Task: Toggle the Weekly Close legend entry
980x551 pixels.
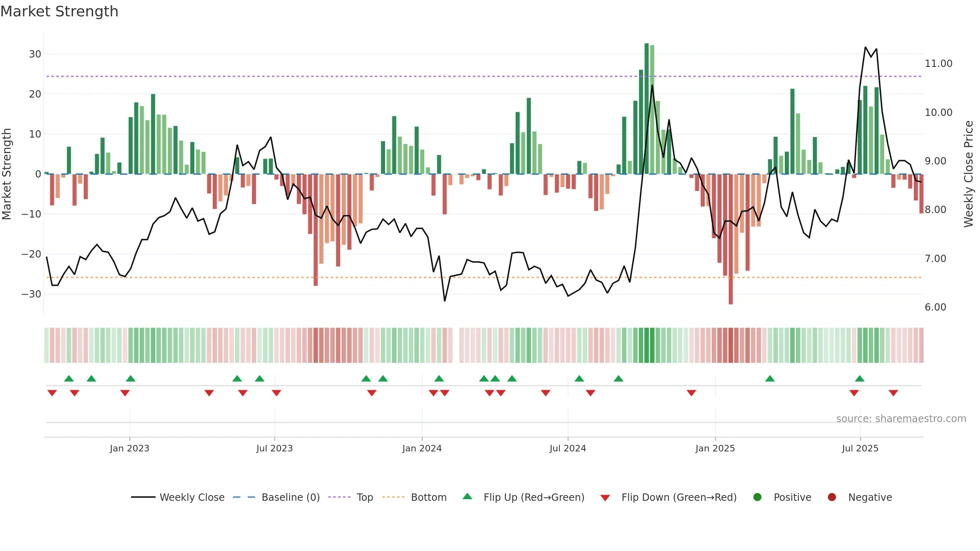Action: [x=178, y=497]
